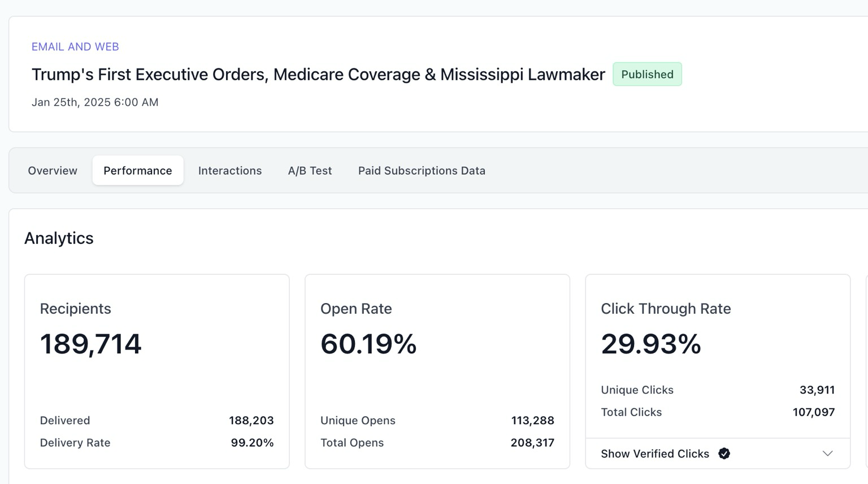Go to Paid Subscriptions Data tab
The height and width of the screenshot is (484, 868).
(x=422, y=170)
